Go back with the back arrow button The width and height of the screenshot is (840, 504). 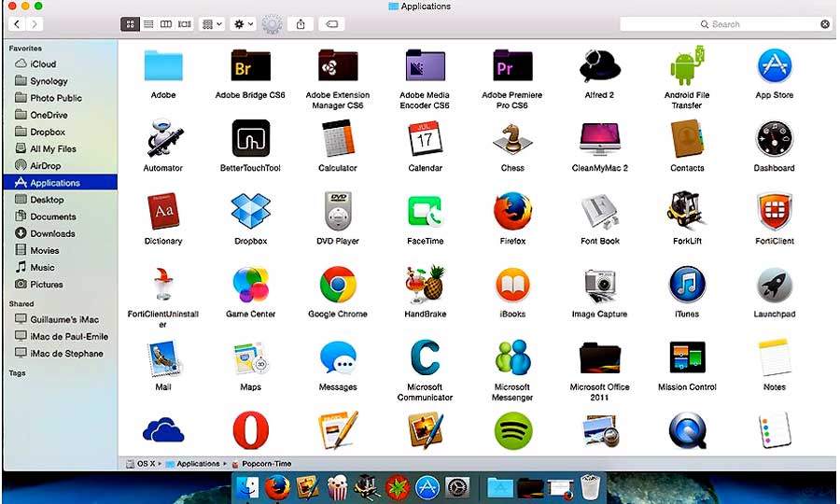click(x=17, y=24)
